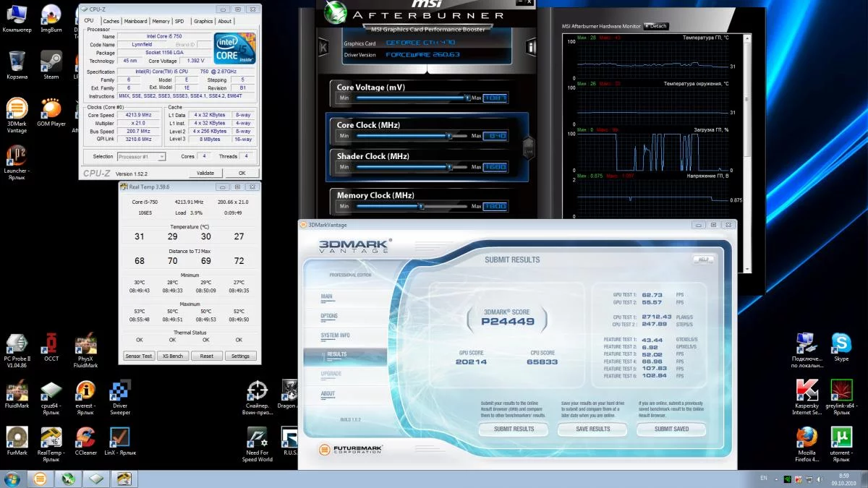This screenshot has height=488, width=868.
Task: Launch FurMark from the desktop
Action: [17, 437]
